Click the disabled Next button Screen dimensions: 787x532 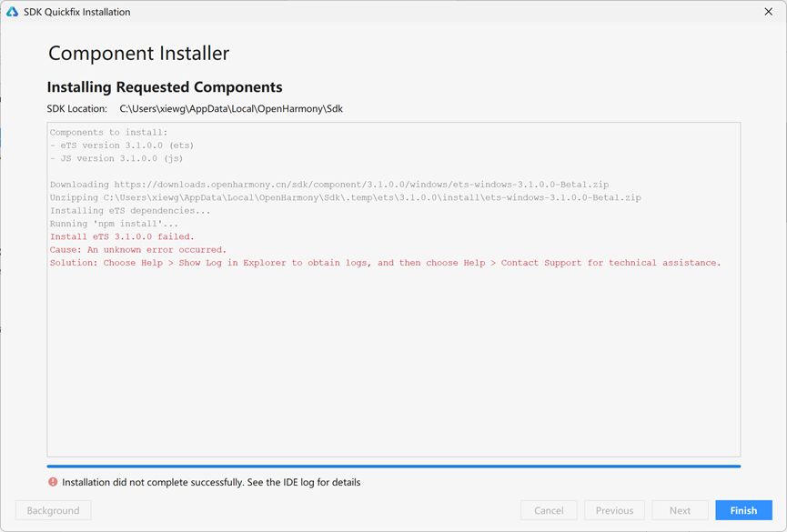[680, 510]
